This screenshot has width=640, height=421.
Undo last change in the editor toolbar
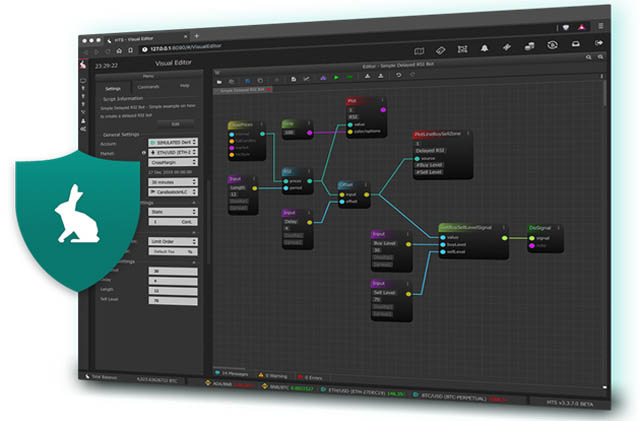pos(398,75)
